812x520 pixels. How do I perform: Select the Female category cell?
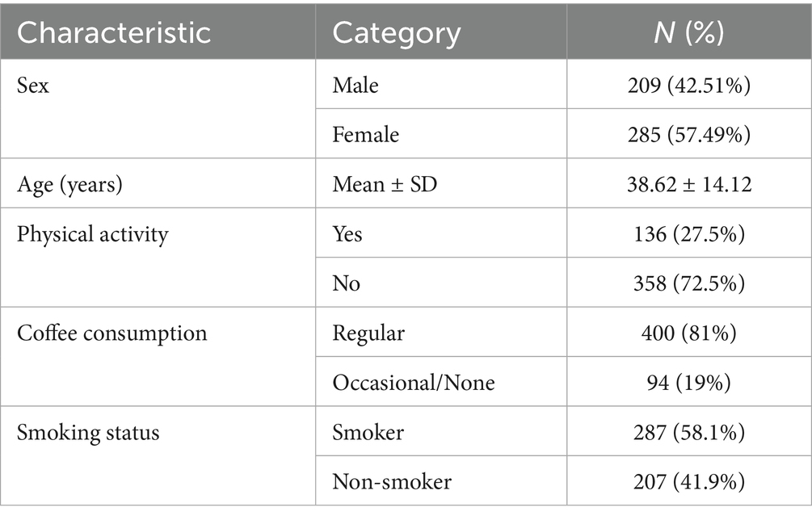[x=365, y=134]
